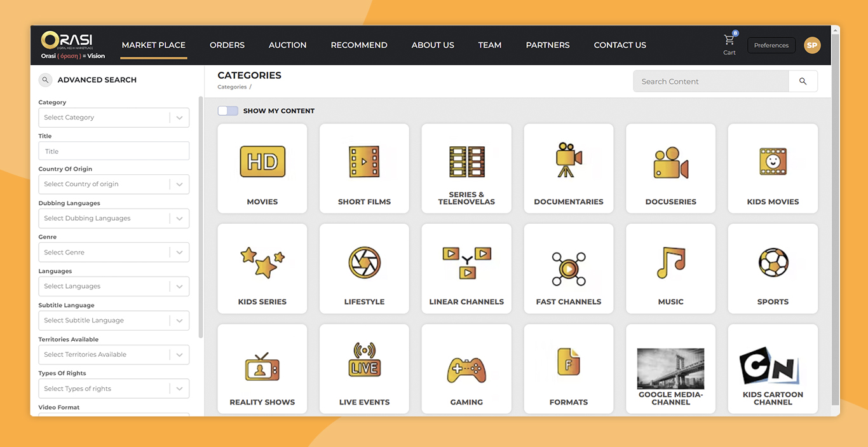The height and width of the screenshot is (447, 868).
Task: Open the Short Films filmstrip icon
Action: click(364, 162)
